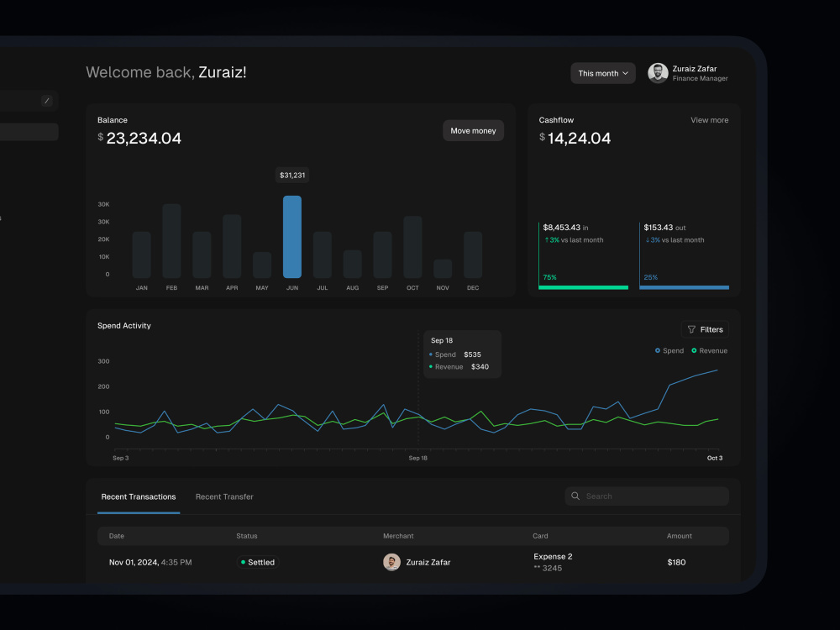Click the magnifier icon in Search
The image size is (840, 630).
[575, 496]
